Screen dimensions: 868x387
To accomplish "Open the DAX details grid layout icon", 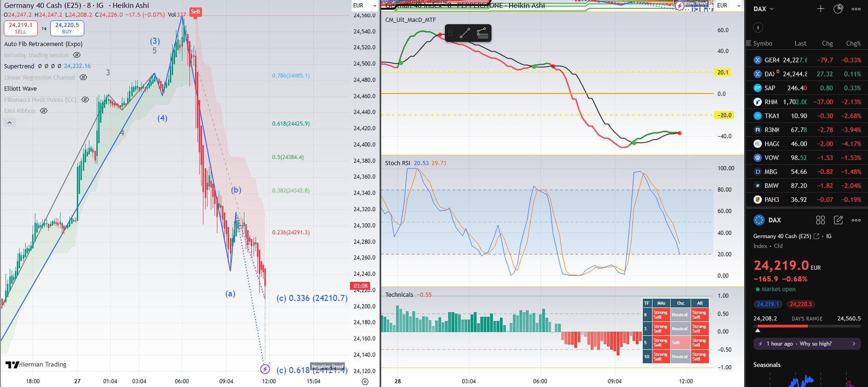I will point(821,220).
